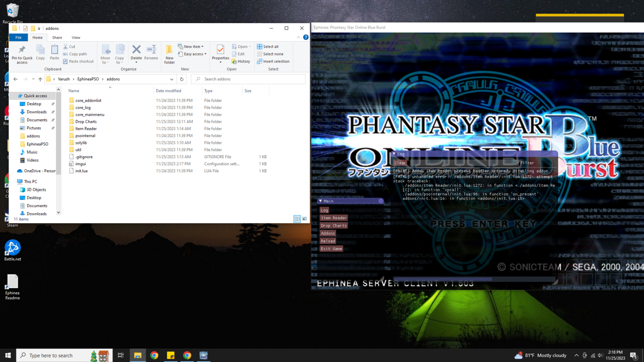
Task: Open Sticky Notes taskbar icon
Action: coord(171,355)
